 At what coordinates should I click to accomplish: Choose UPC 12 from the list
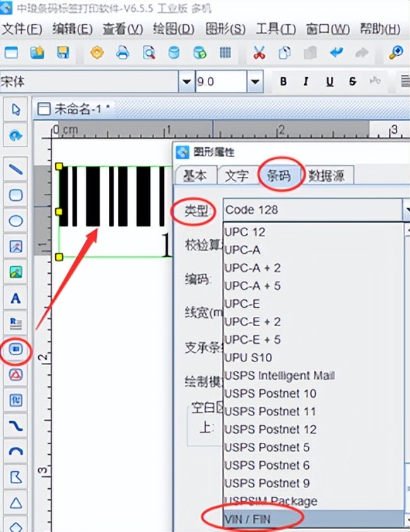[313, 233]
